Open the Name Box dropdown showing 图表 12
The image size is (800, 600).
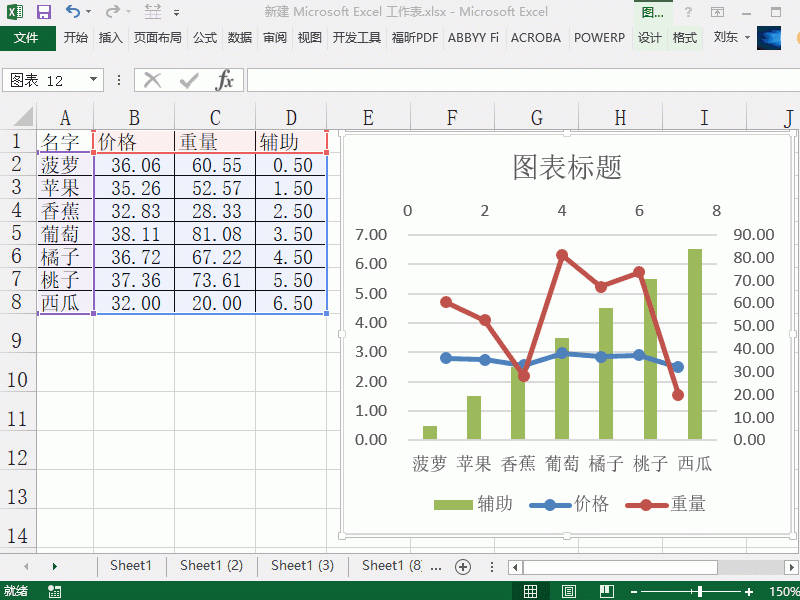[x=94, y=80]
